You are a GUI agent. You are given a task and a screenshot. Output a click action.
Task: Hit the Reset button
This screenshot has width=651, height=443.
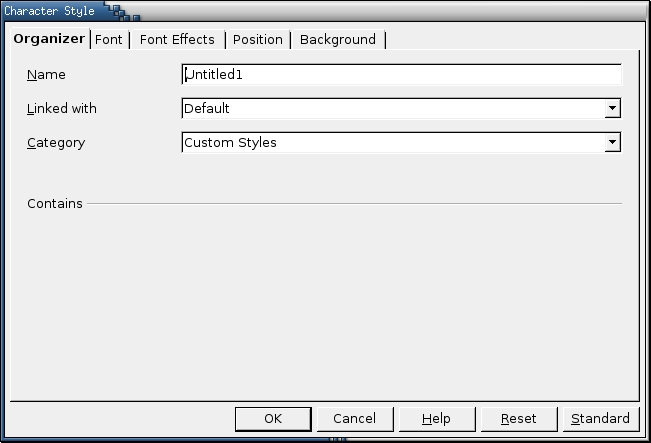click(x=519, y=419)
